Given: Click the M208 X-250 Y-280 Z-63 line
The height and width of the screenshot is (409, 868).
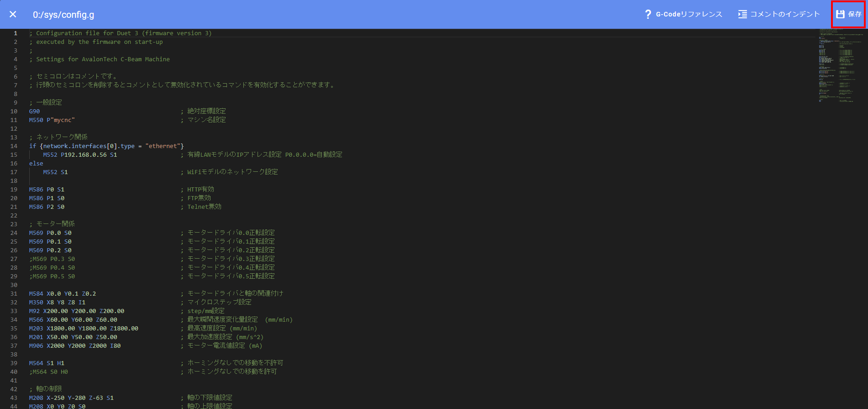Looking at the screenshot, I should click(x=71, y=398).
